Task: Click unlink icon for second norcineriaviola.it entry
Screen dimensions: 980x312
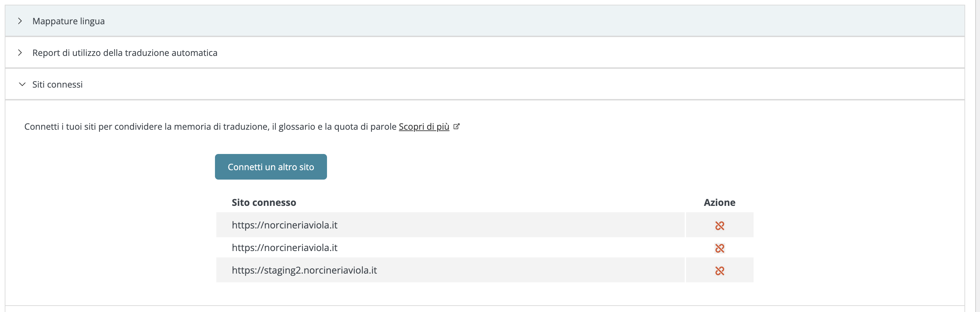Action: point(719,248)
